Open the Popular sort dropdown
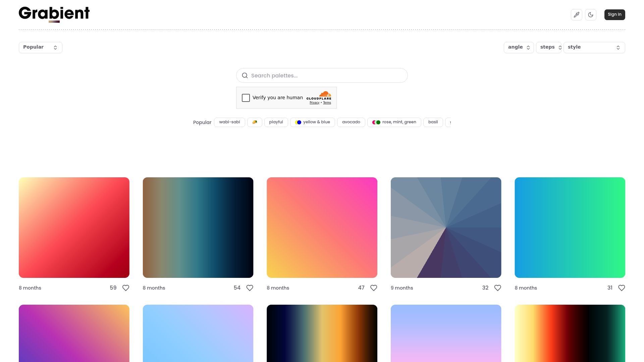 coord(40,47)
